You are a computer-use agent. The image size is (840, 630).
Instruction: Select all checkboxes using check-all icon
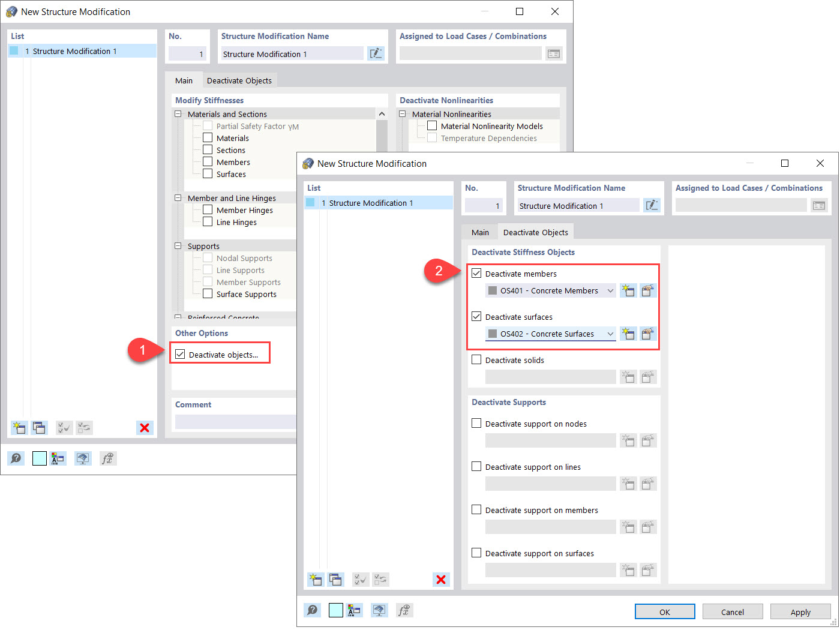tap(361, 580)
